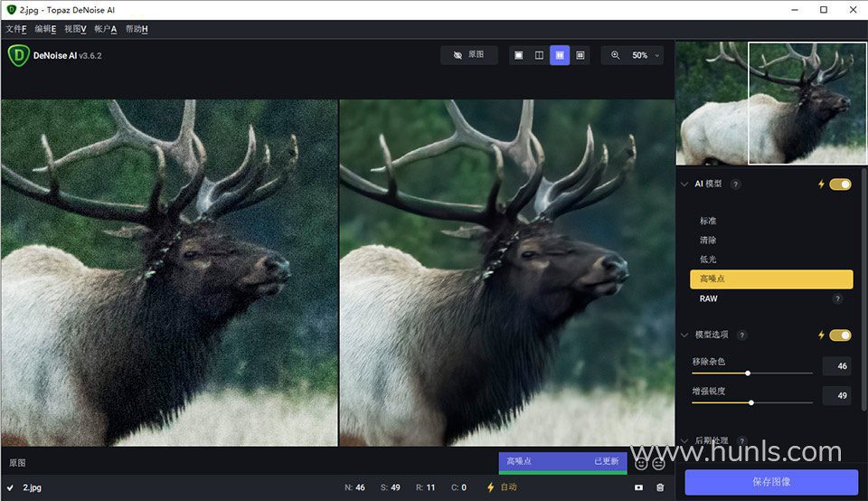Viewport: 868px width, 501px height.
Task: Switch to split view layout icon
Action: [539, 55]
